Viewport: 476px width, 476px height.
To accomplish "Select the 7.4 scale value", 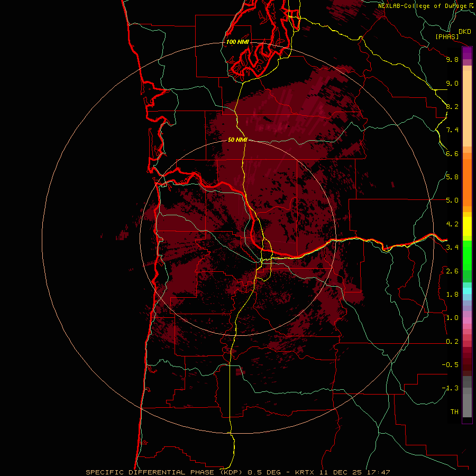I will 452,130.
